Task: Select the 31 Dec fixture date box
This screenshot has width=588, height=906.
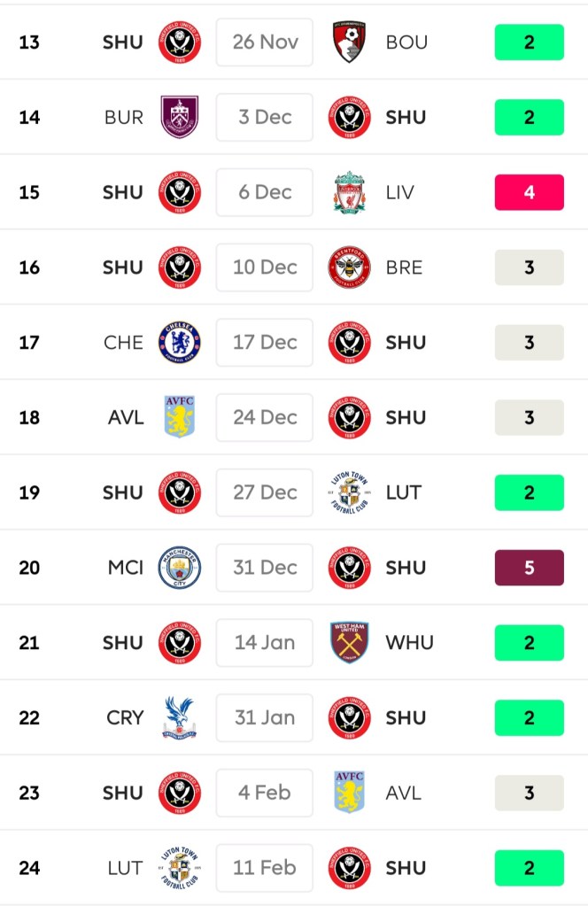Action: coord(265,568)
